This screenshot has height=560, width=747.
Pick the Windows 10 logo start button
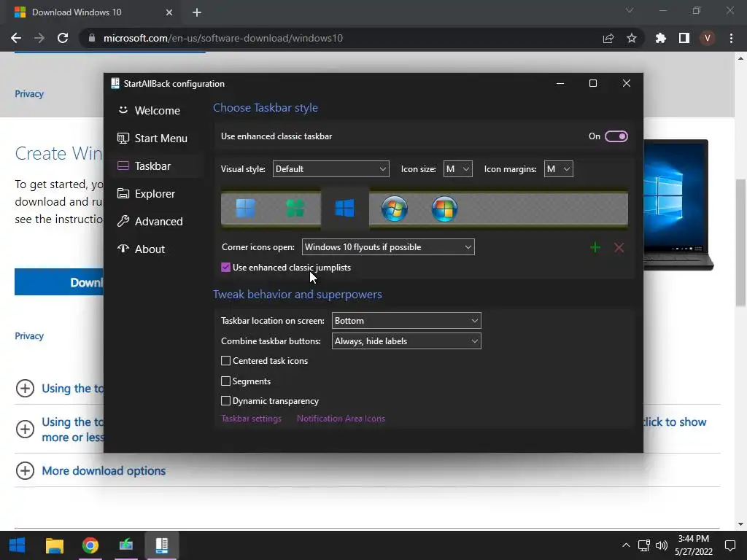[344, 208]
